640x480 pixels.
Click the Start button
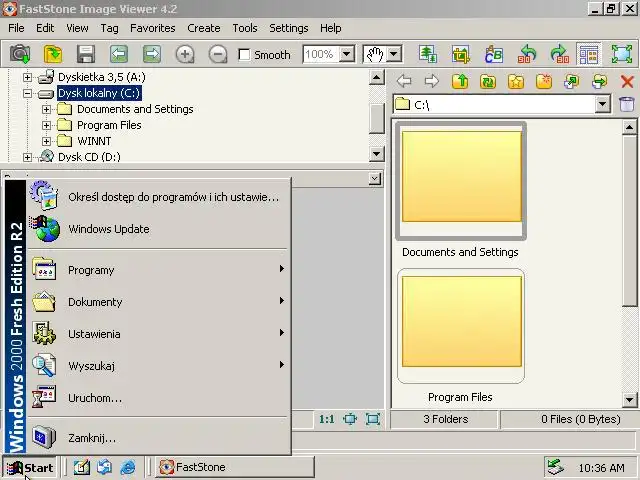tap(30, 467)
